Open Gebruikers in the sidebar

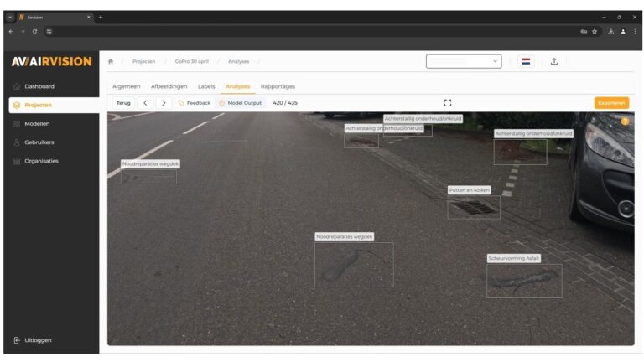(39, 142)
